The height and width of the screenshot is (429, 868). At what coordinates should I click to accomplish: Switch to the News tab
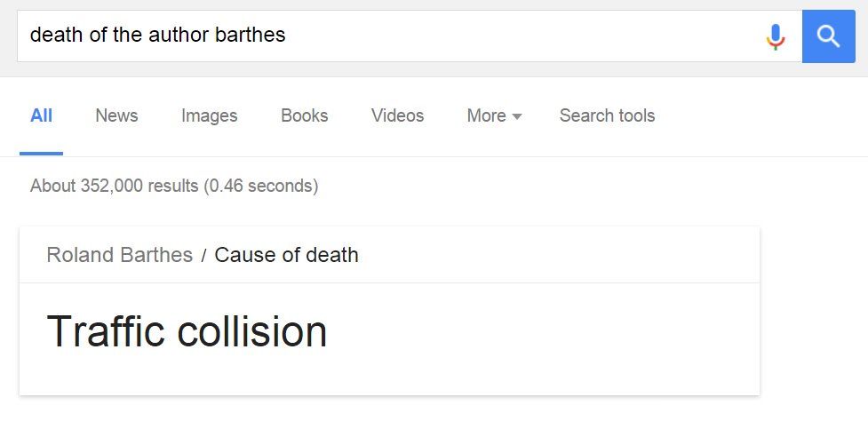116,115
